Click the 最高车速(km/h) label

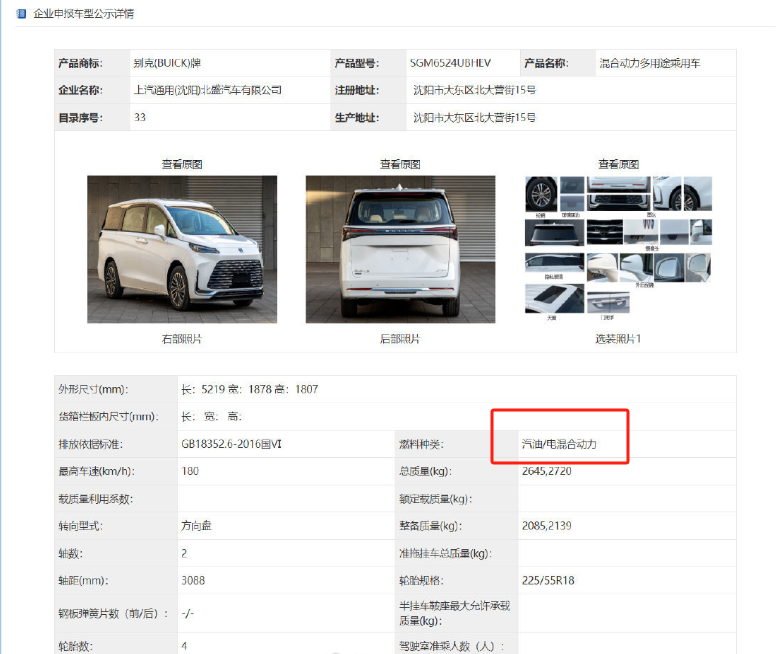click(x=96, y=471)
